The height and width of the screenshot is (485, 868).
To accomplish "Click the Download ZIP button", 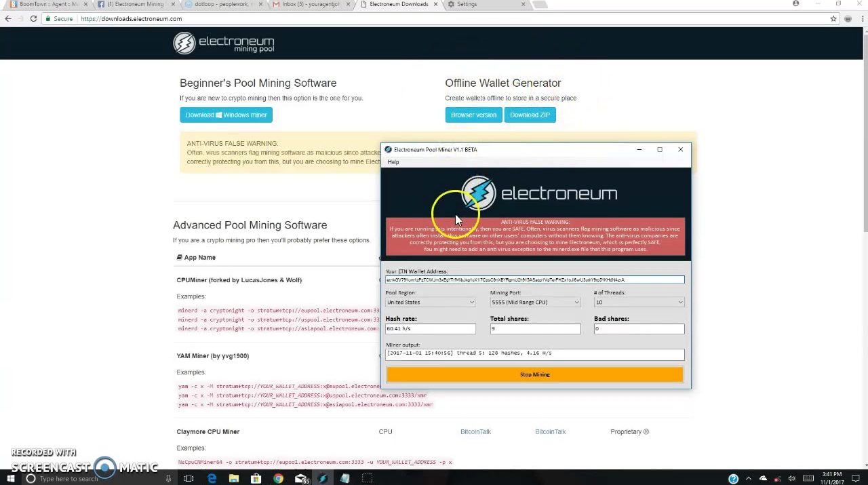I will point(530,115).
